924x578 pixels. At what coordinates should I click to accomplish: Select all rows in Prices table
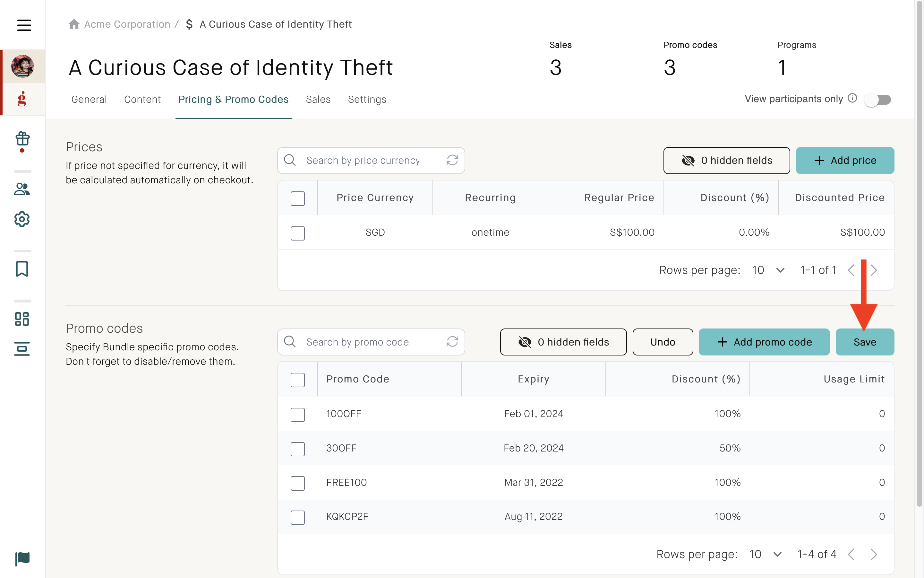pyautogui.click(x=297, y=198)
